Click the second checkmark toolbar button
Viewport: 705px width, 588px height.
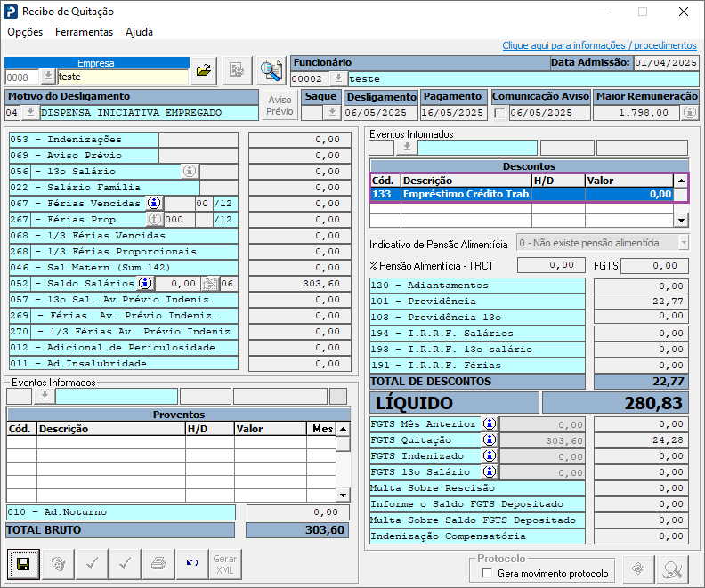(x=126, y=564)
